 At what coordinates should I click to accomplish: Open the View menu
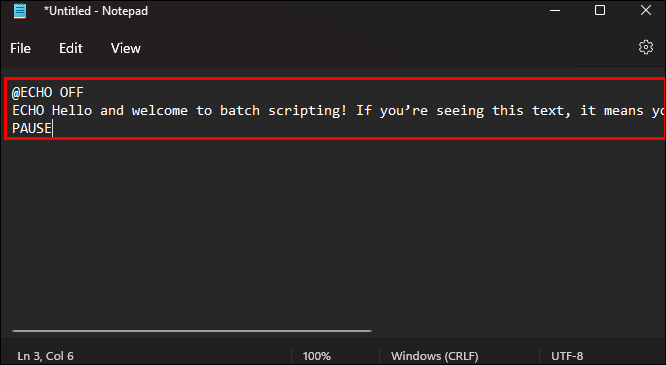(126, 48)
